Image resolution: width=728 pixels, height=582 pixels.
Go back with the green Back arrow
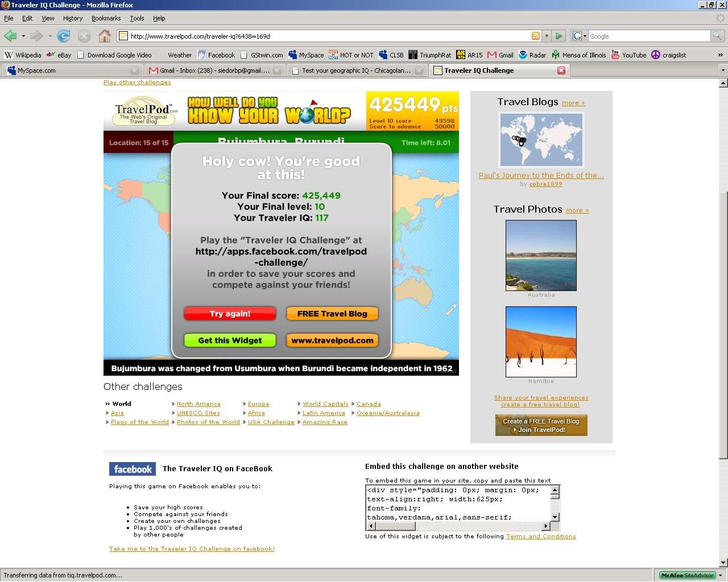10,36
